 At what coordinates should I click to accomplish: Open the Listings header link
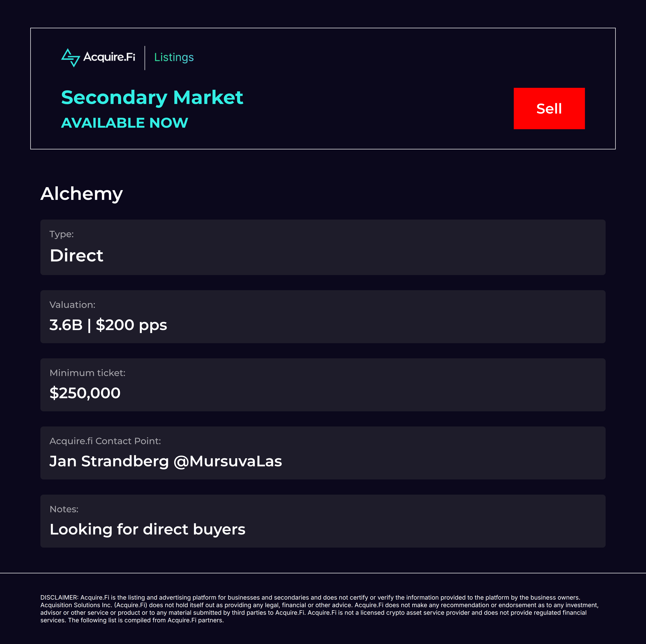tap(174, 57)
